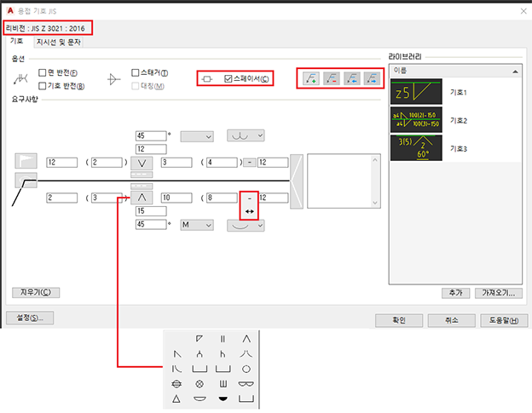Click the parenthesized field containing 8
This screenshot has width=532, height=413.
click(222, 198)
